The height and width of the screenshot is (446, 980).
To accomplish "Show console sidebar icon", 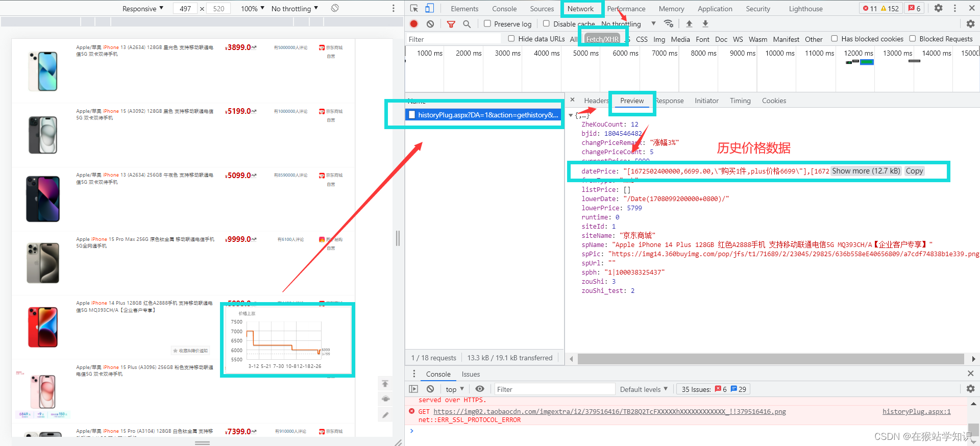I will pos(413,389).
